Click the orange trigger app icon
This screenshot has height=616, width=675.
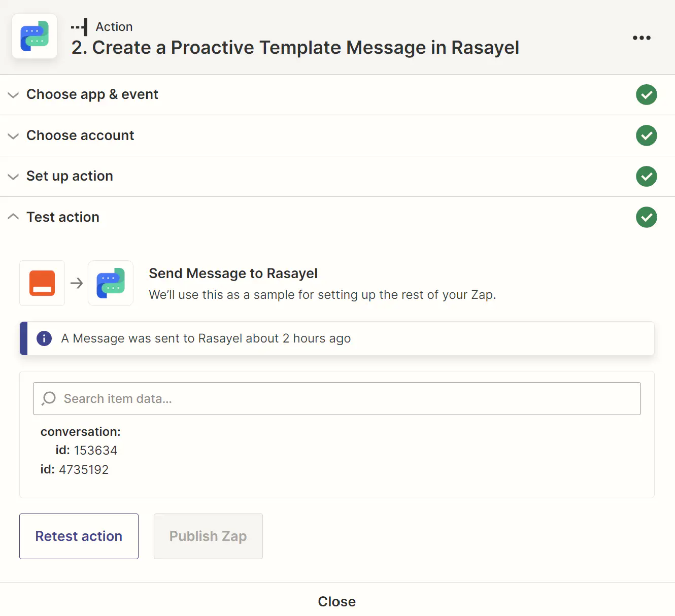42,283
